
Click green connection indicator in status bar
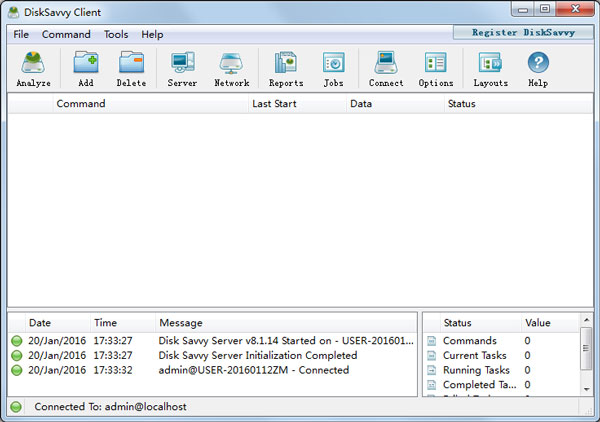click(x=16, y=407)
